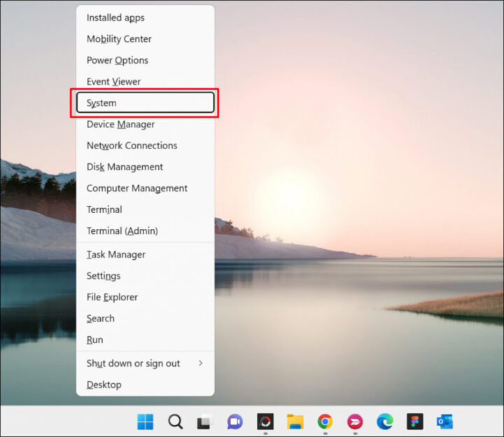Open Task View from the taskbar

(x=204, y=422)
